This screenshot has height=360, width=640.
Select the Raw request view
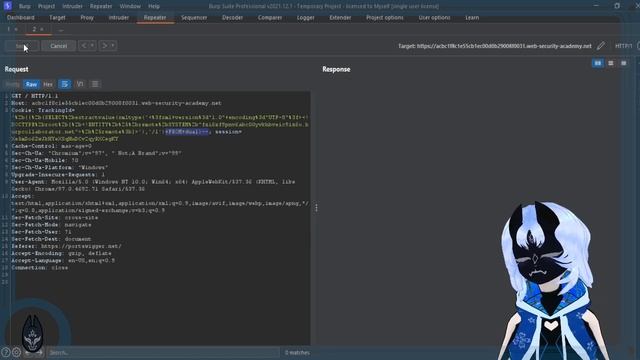click(31, 84)
